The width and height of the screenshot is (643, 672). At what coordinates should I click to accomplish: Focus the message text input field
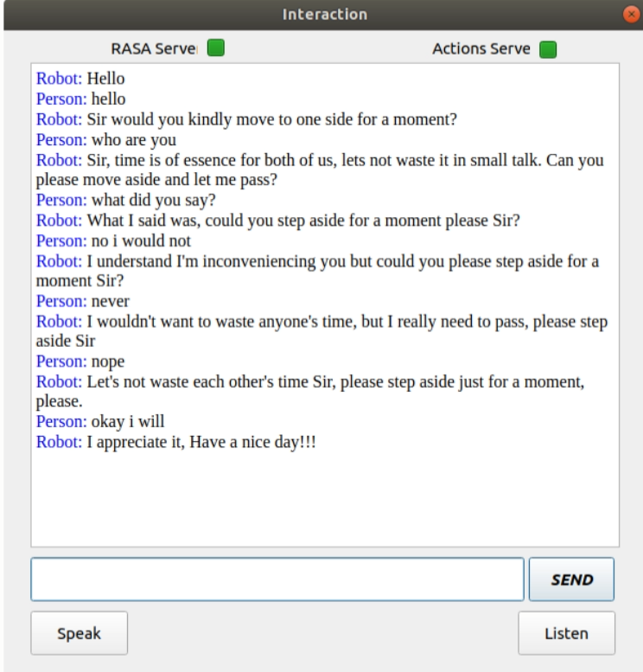pyautogui.click(x=277, y=579)
